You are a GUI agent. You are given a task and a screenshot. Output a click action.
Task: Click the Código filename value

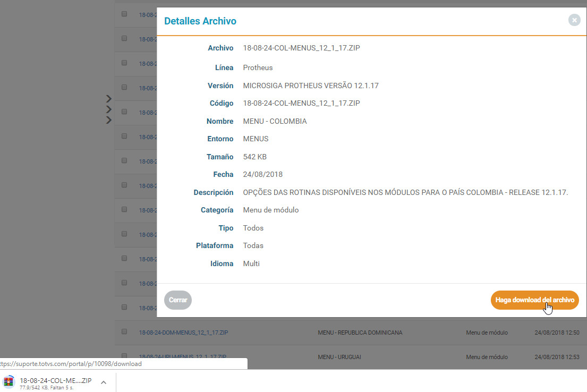[x=301, y=104]
